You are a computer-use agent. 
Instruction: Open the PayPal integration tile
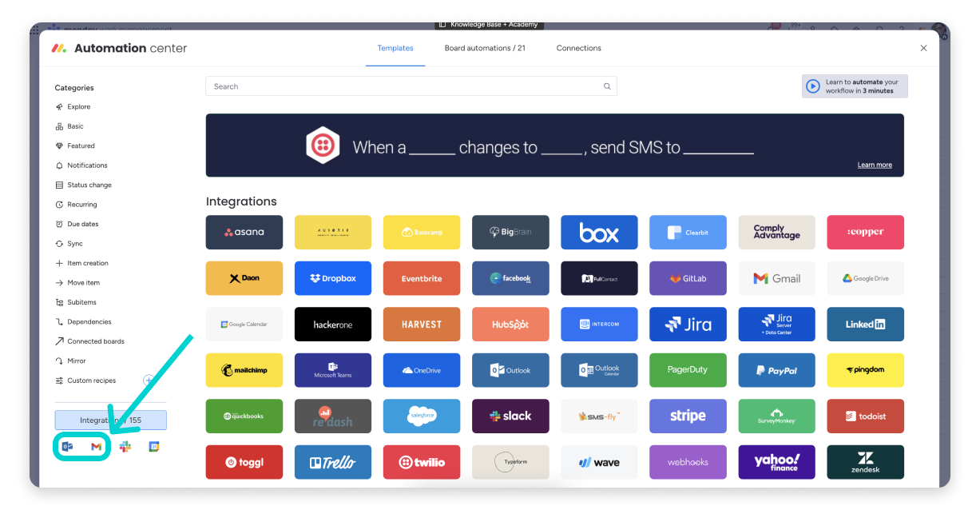tap(777, 370)
